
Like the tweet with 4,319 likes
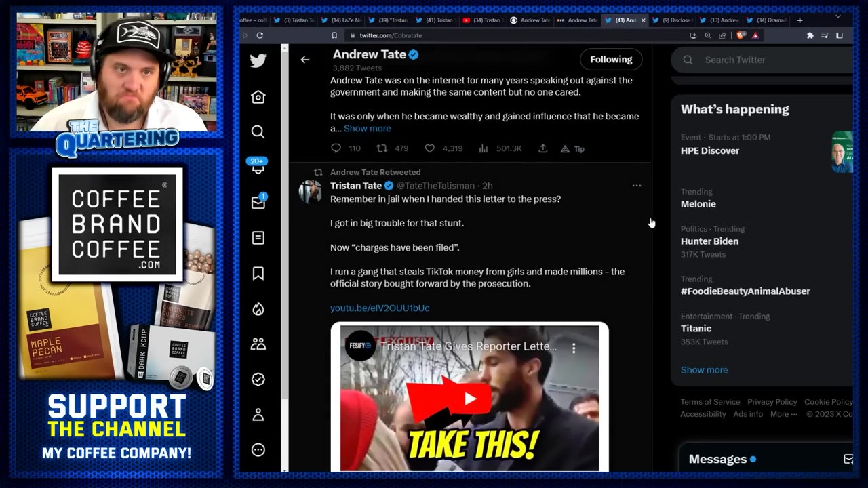tap(429, 148)
